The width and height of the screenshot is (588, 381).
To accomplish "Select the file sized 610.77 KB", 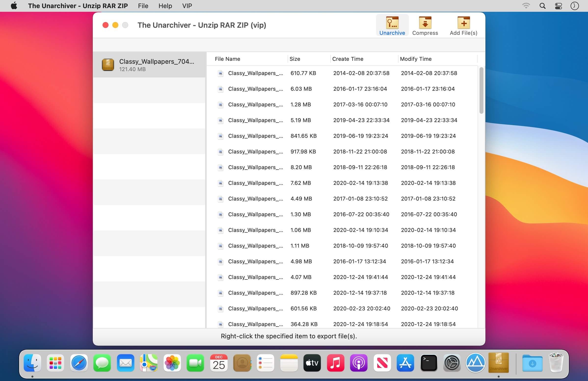I will click(x=342, y=73).
